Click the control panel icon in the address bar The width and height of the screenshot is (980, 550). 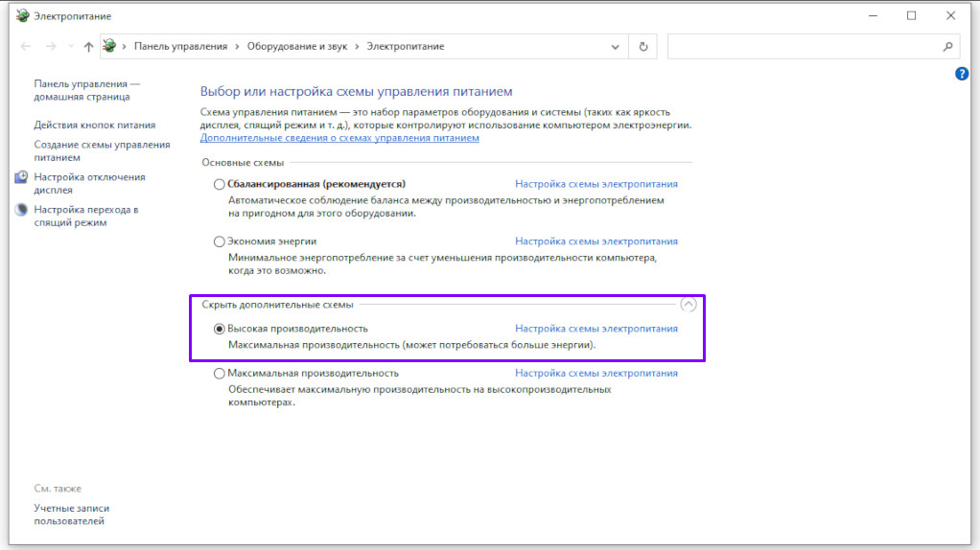point(109,46)
